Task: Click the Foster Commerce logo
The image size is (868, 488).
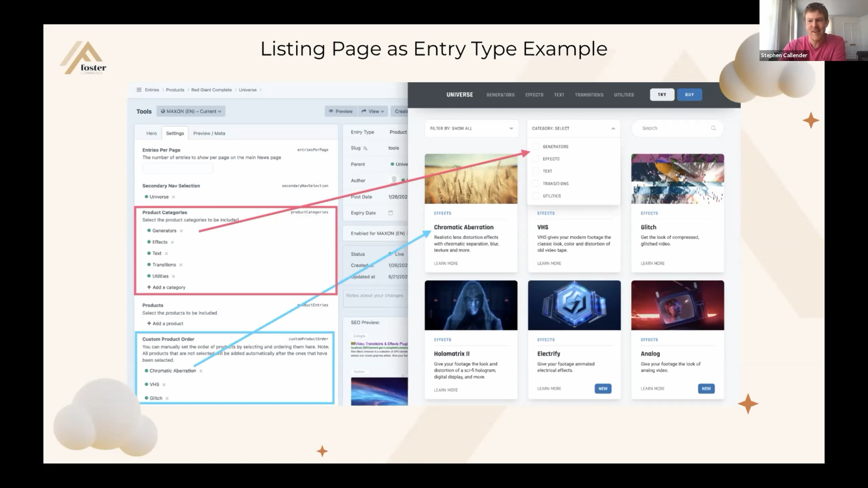Action: click(84, 58)
